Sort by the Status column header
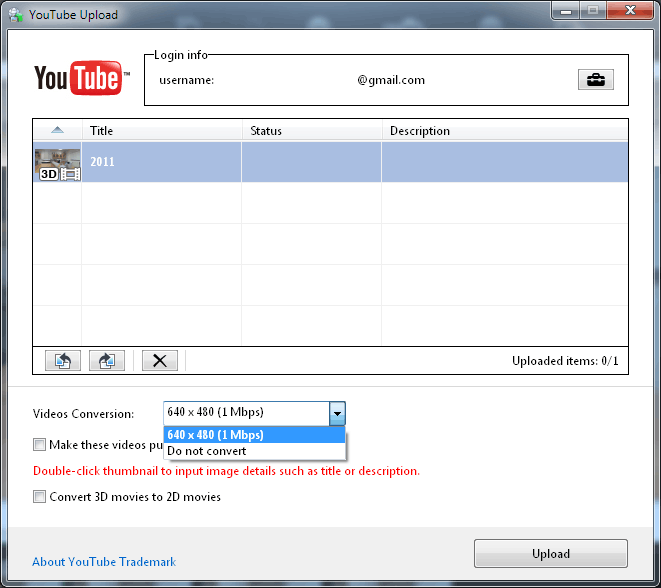Screen dimensions: 661x588 coord(312,131)
